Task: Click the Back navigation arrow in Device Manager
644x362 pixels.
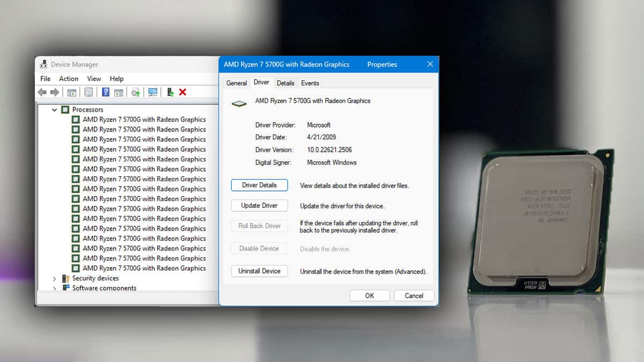Action: (x=42, y=92)
